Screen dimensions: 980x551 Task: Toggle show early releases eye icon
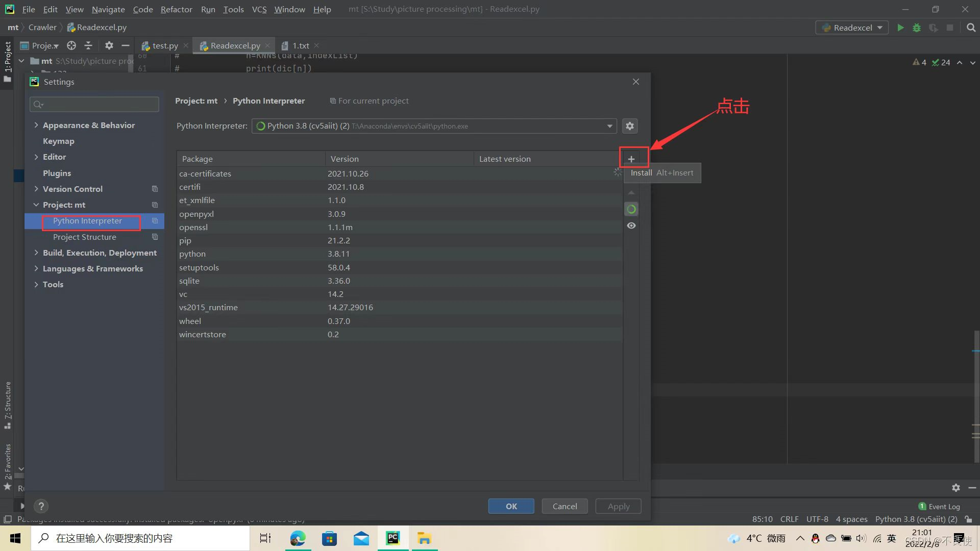click(x=631, y=226)
